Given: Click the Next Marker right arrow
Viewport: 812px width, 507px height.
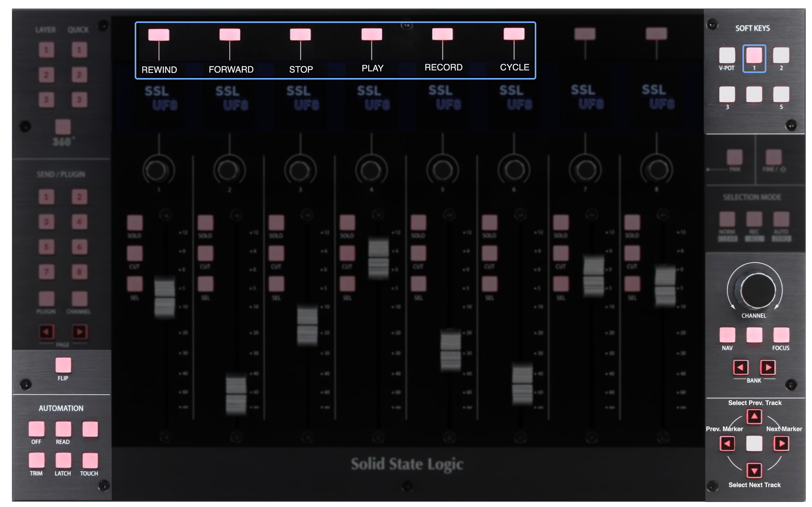Looking at the screenshot, I should point(781,443).
